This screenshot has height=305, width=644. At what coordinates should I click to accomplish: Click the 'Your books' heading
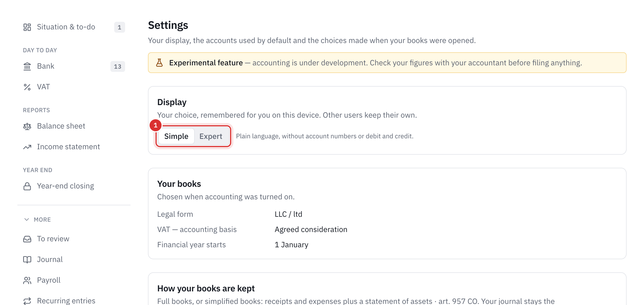(179, 184)
